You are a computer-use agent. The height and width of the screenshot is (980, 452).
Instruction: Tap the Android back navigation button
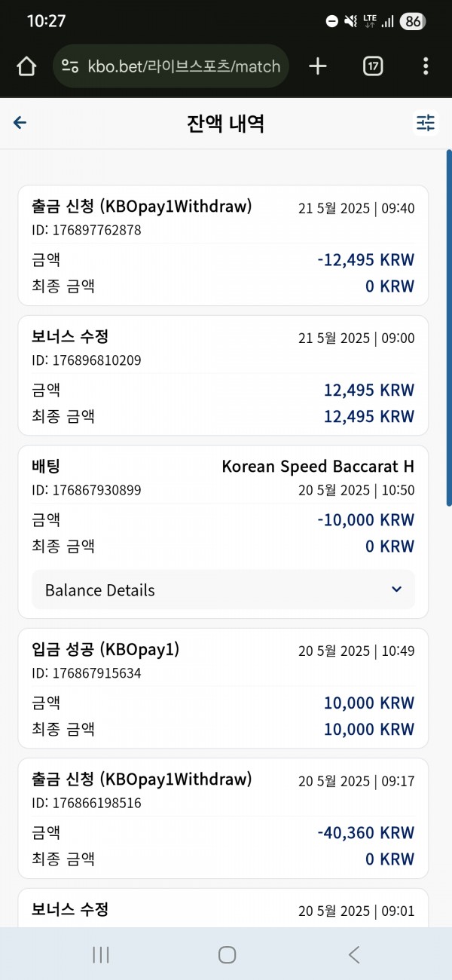click(x=353, y=954)
